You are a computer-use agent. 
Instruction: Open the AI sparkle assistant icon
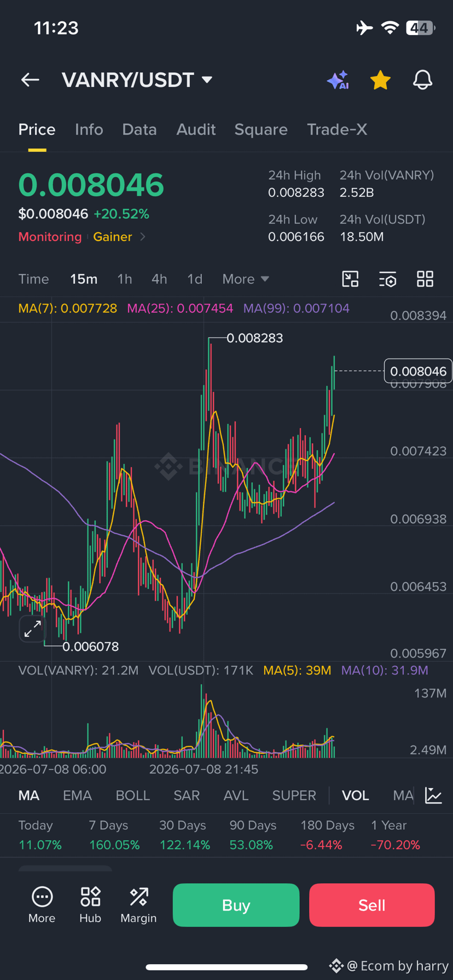tap(338, 80)
